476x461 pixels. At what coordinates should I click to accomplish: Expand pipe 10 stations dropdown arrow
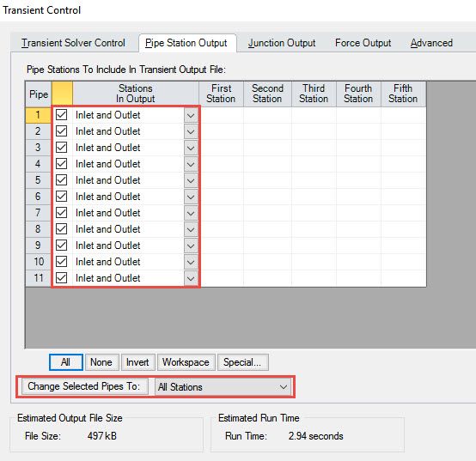pos(191,262)
